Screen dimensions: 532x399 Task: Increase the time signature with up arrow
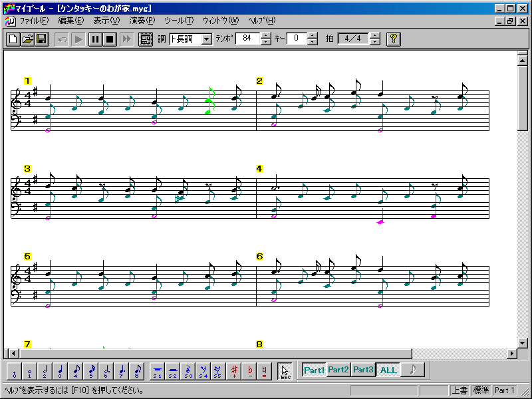point(375,36)
